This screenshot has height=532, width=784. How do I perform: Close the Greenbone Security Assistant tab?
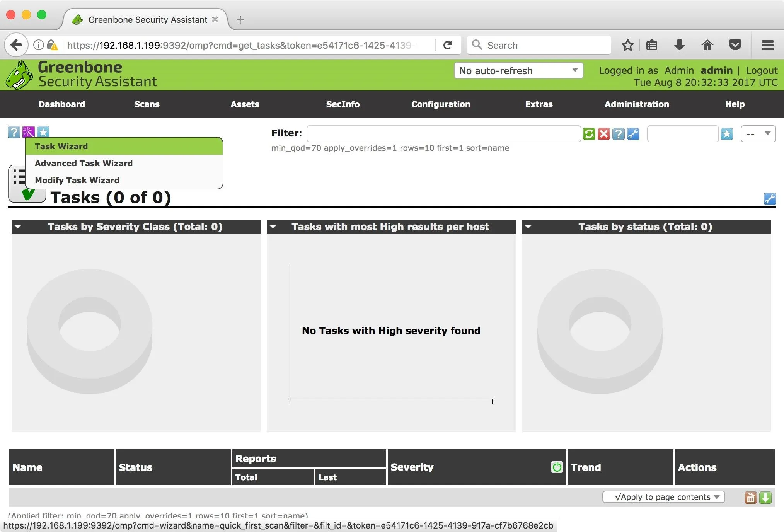[x=215, y=19]
